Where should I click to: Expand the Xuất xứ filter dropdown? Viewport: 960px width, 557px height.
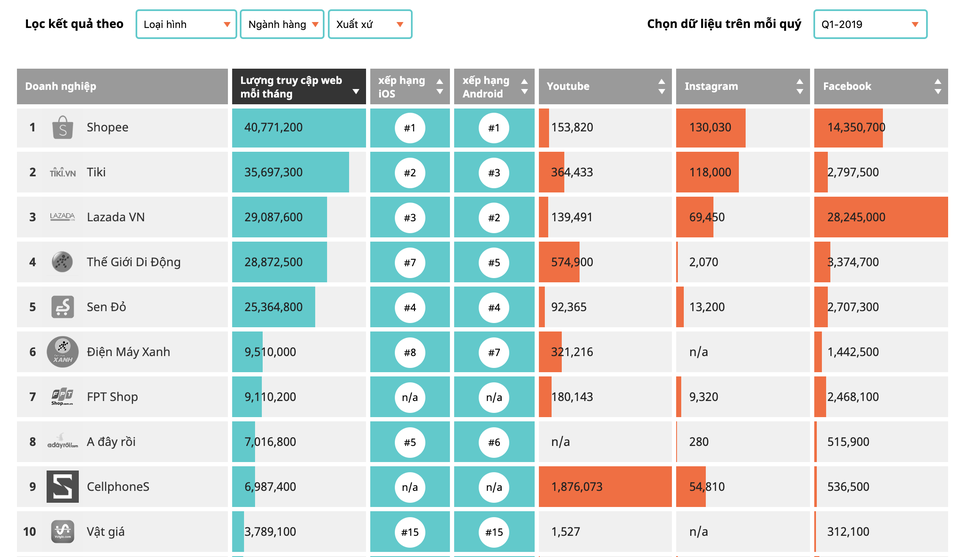[x=369, y=24]
